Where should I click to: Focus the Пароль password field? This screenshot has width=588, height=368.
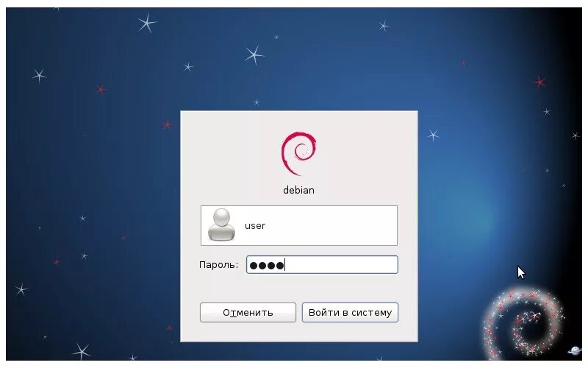(322, 265)
